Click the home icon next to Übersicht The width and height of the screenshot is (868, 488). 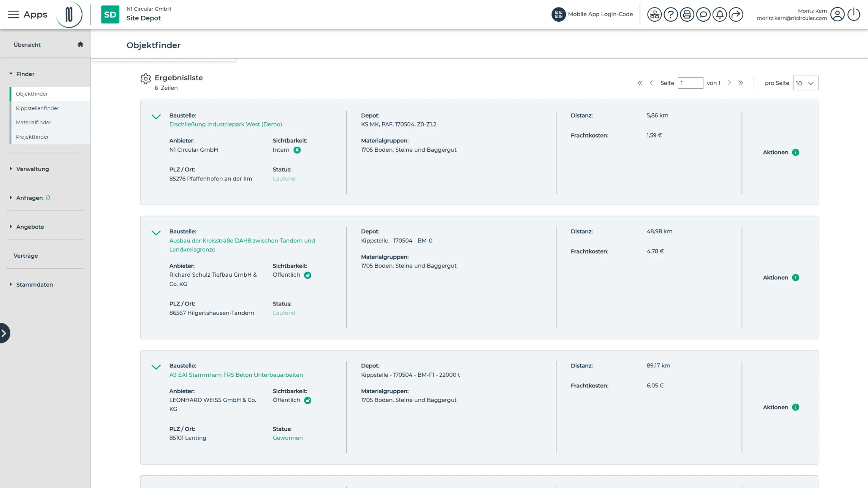point(80,44)
